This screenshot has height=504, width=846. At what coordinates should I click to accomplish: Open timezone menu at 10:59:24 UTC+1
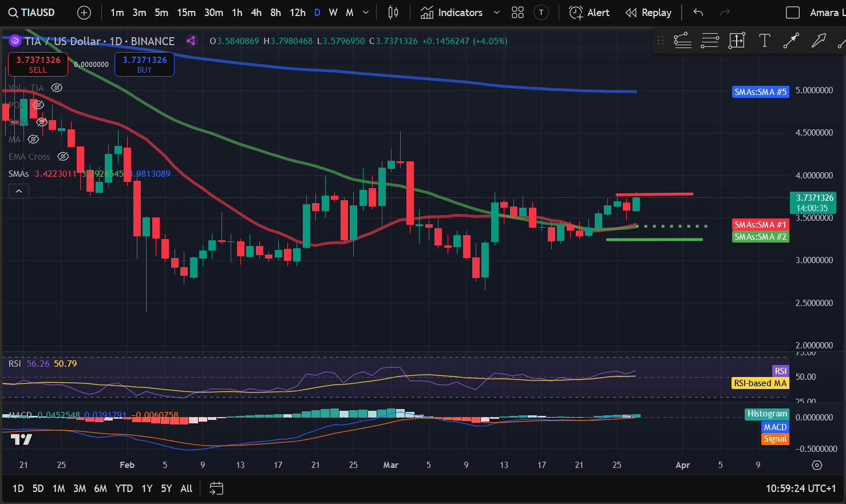click(x=801, y=489)
